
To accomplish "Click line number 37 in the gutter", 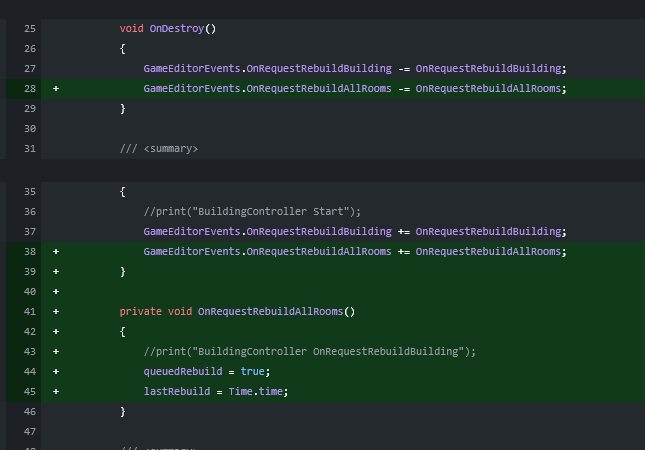I will (29, 231).
